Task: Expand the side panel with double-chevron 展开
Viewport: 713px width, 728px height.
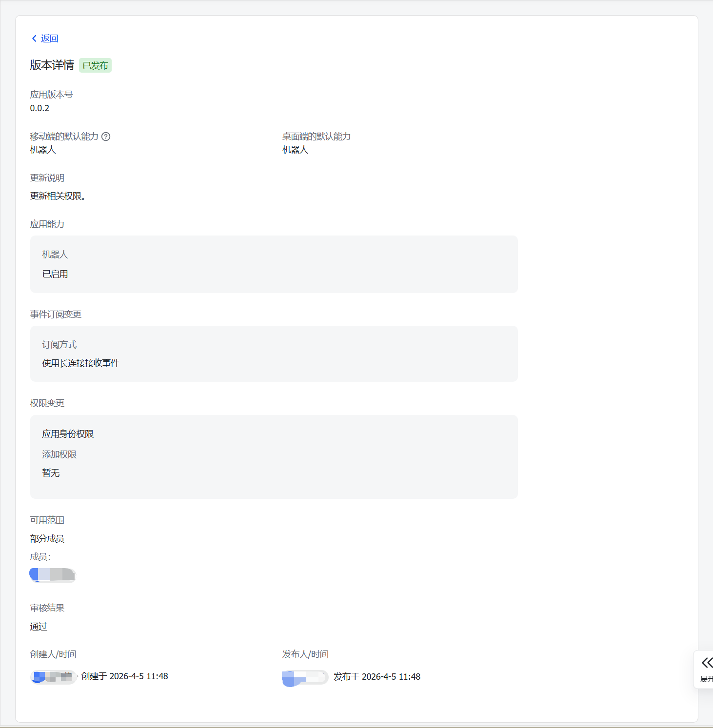Action: click(x=706, y=669)
